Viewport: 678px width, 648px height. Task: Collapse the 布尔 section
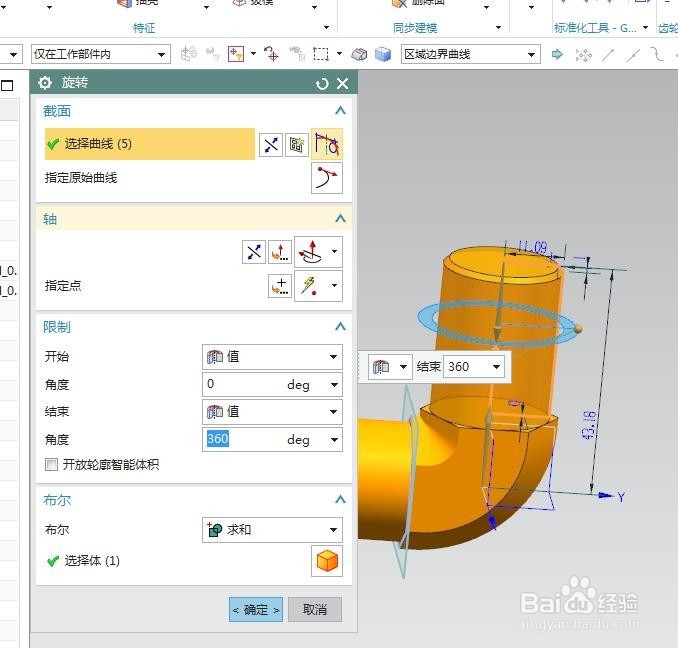coord(340,500)
